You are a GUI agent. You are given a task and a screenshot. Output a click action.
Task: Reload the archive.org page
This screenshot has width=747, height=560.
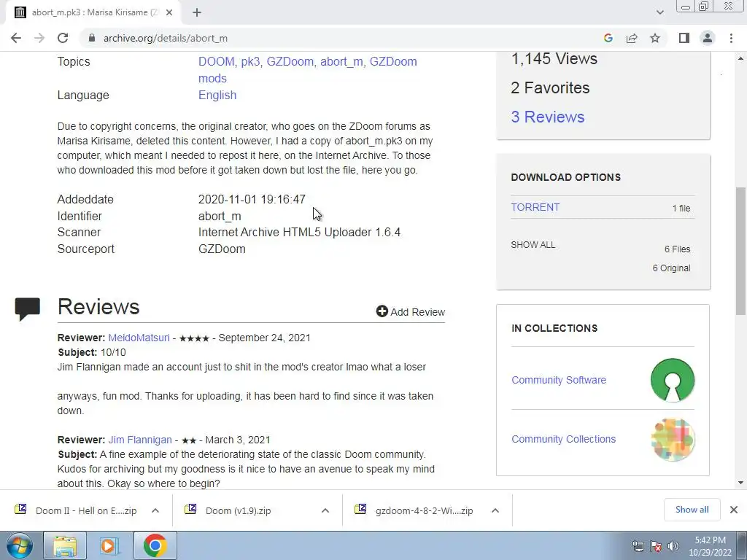point(63,38)
